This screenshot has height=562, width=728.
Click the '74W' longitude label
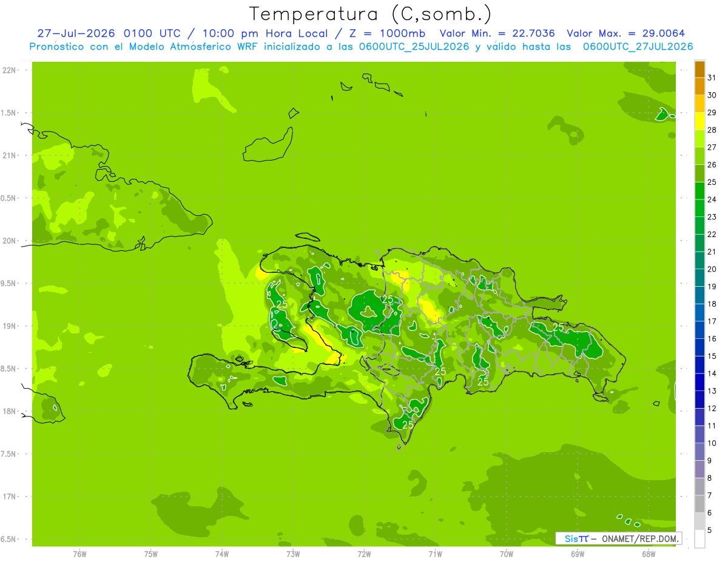coord(222,554)
